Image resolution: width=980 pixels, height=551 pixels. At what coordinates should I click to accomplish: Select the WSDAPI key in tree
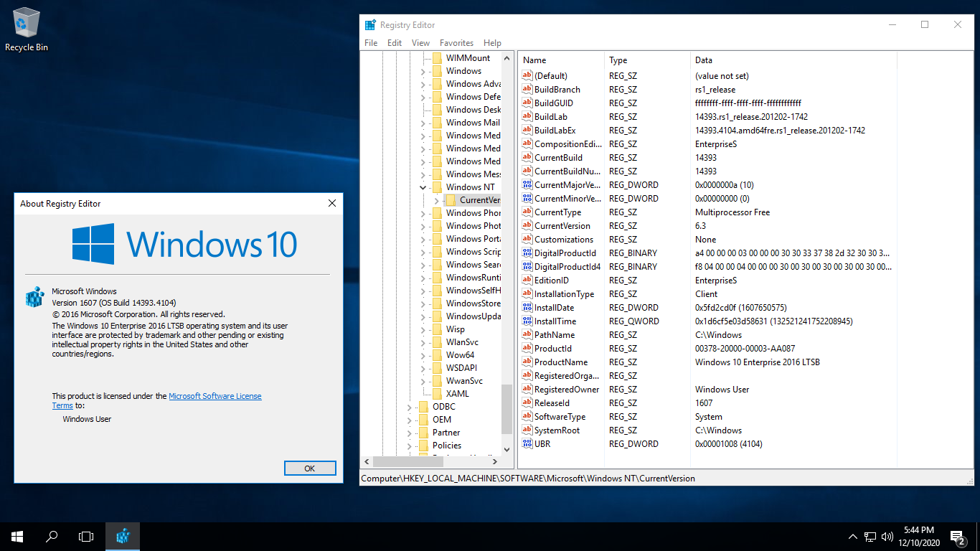coord(461,368)
